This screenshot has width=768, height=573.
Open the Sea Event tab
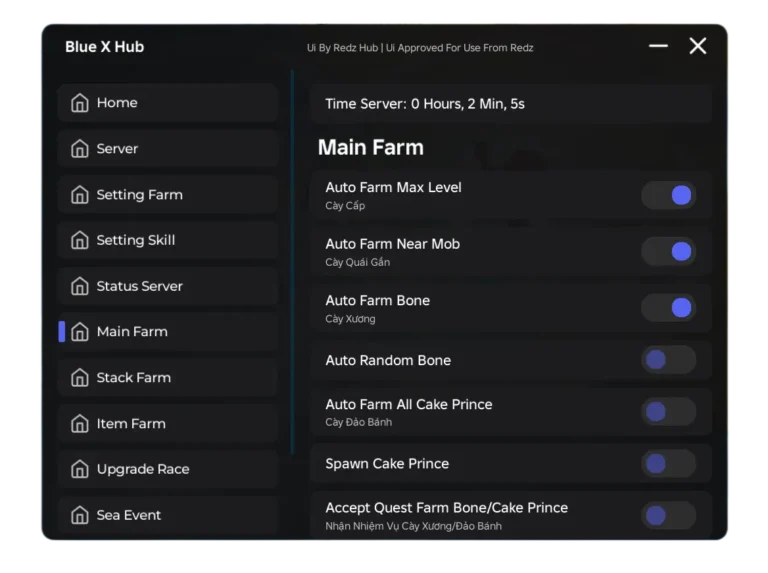[x=128, y=515]
